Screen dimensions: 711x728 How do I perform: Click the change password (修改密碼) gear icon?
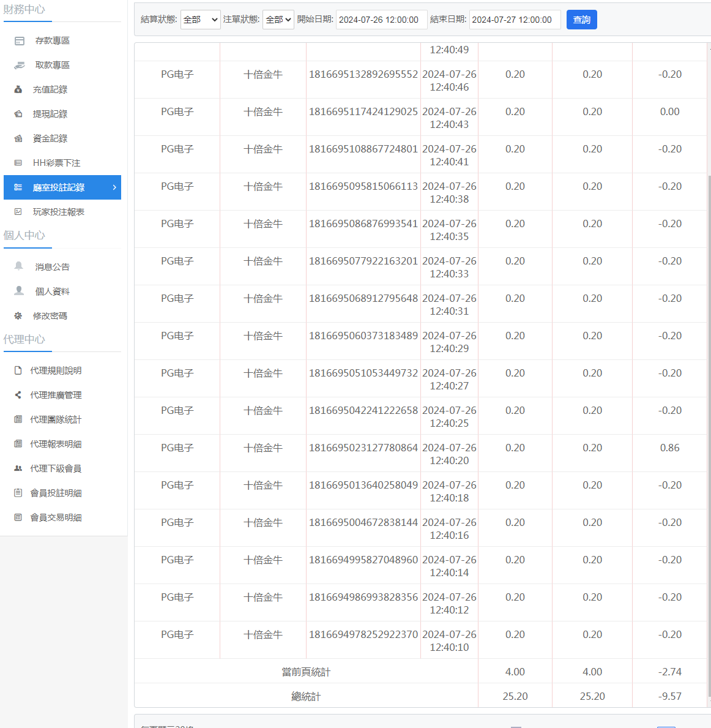point(18,316)
